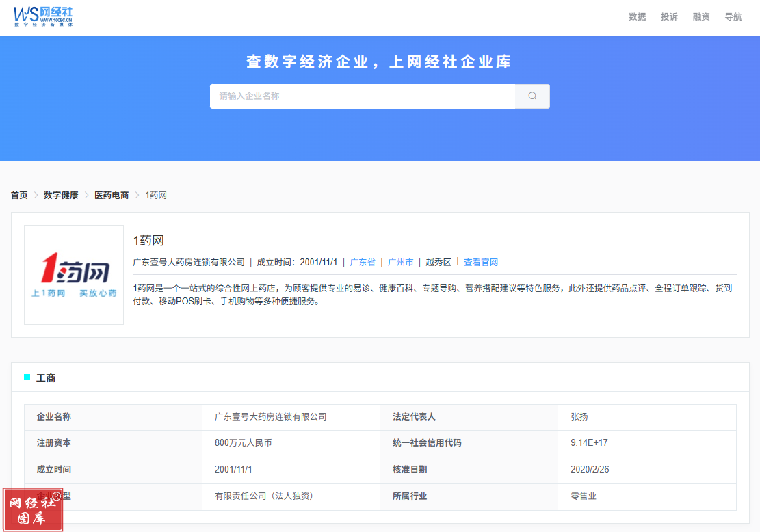Open the 广东省 province link

(363, 262)
